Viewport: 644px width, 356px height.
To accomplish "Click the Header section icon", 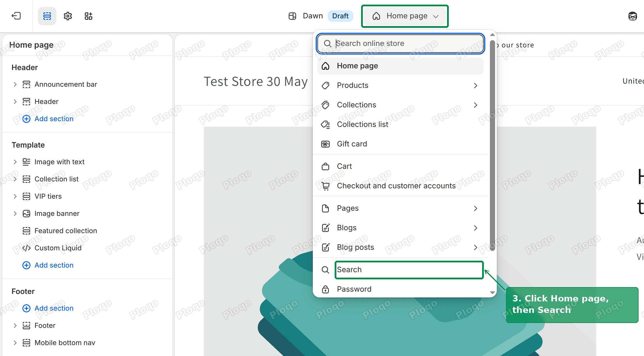I will 26,102.
